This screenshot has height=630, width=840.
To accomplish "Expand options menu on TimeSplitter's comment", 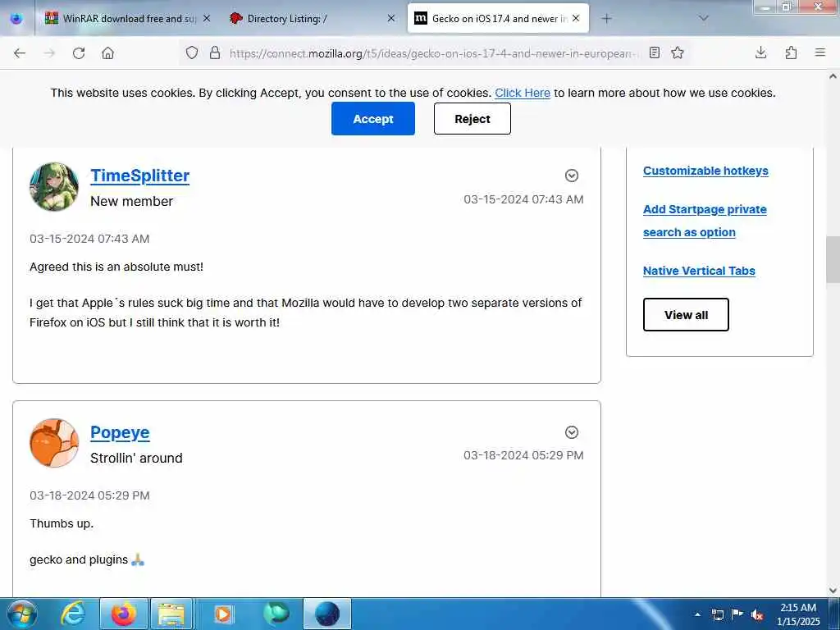I will pyautogui.click(x=572, y=176).
